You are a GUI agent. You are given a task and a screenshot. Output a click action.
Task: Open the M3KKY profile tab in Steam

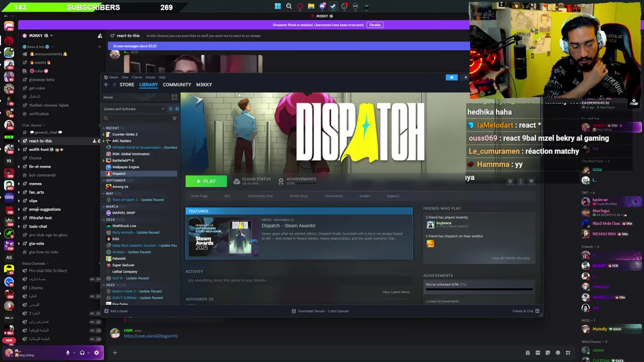pyautogui.click(x=204, y=84)
